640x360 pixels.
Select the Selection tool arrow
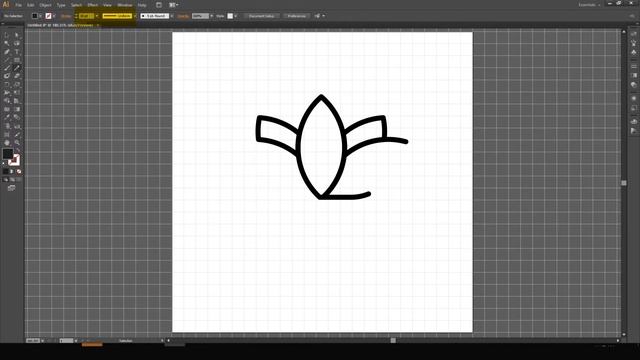click(x=7, y=36)
